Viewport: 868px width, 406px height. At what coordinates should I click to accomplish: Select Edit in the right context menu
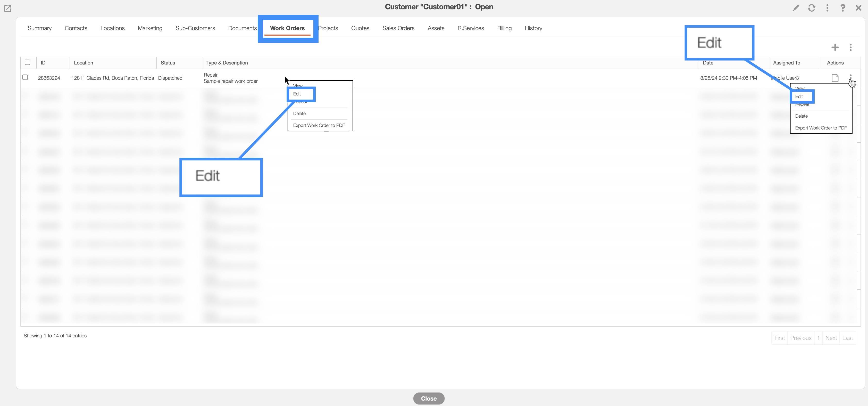click(x=799, y=96)
